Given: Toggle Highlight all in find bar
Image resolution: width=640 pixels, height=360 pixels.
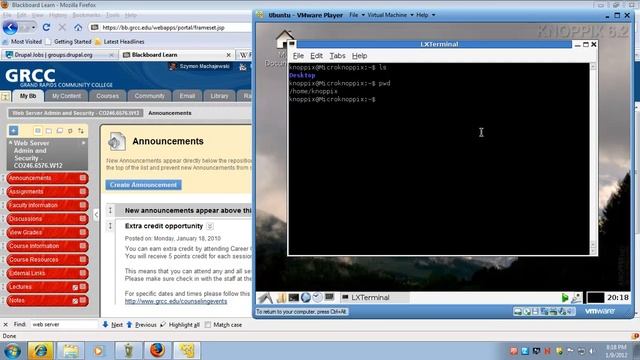Looking at the screenshot, I should pos(180,324).
